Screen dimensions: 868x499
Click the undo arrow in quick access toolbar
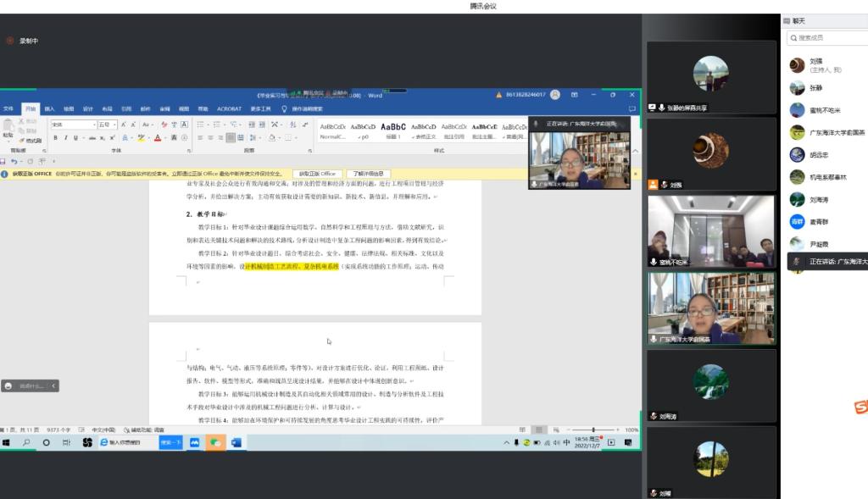tap(14, 161)
